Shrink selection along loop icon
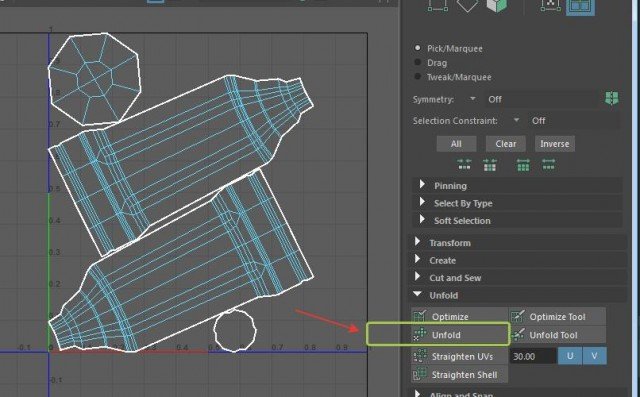Image resolution: width=640 pixels, height=397 pixels. tap(464, 165)
